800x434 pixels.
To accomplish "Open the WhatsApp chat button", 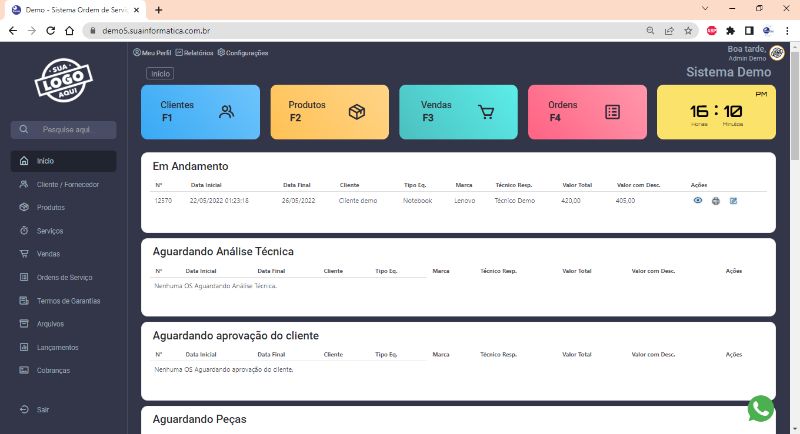I will click(x=761, y=409).
